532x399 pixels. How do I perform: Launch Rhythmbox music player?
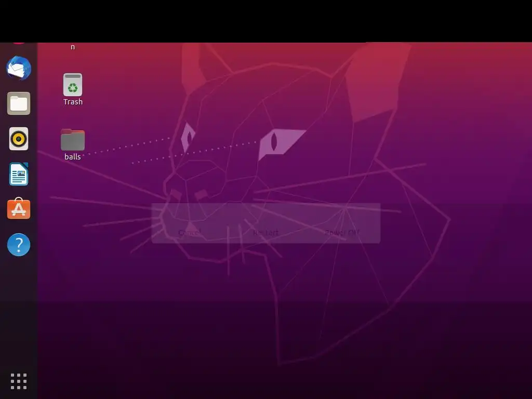point(19,139)
